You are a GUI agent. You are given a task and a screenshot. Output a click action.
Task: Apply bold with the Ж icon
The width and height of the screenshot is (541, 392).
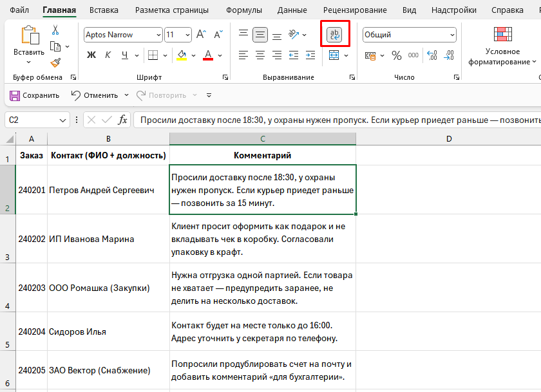coord(92,53)
